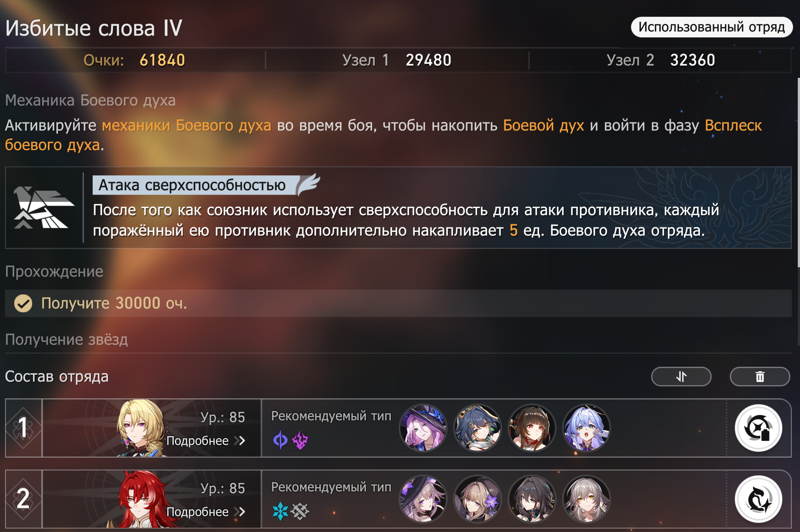Select the purple-haired witch hat character portrait
The width and height of the screenshot is (800, 532).
click(423, 428)
